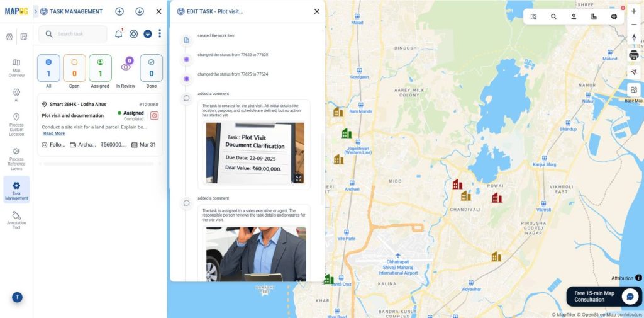Image resolution: width=644 pixels, height=318 pixels.
Task: Open the notifications bell icon
Action: (x=119, y=34)
